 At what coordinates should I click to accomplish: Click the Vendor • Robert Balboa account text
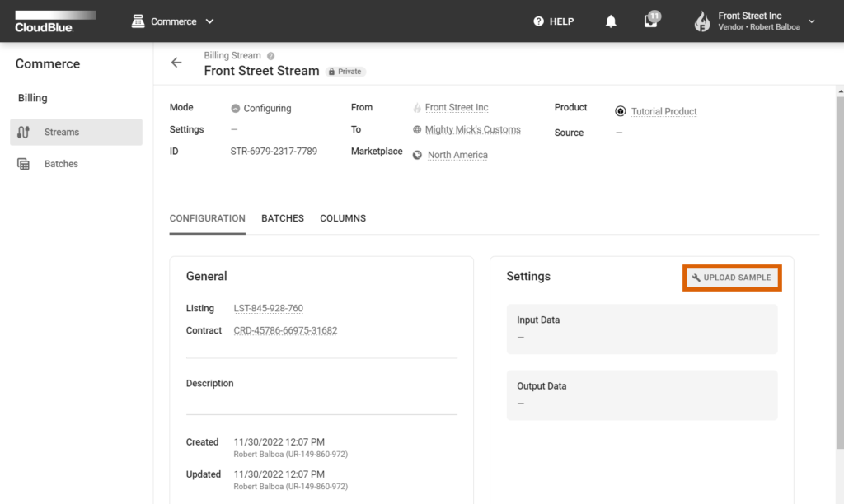tap(759, 27)
